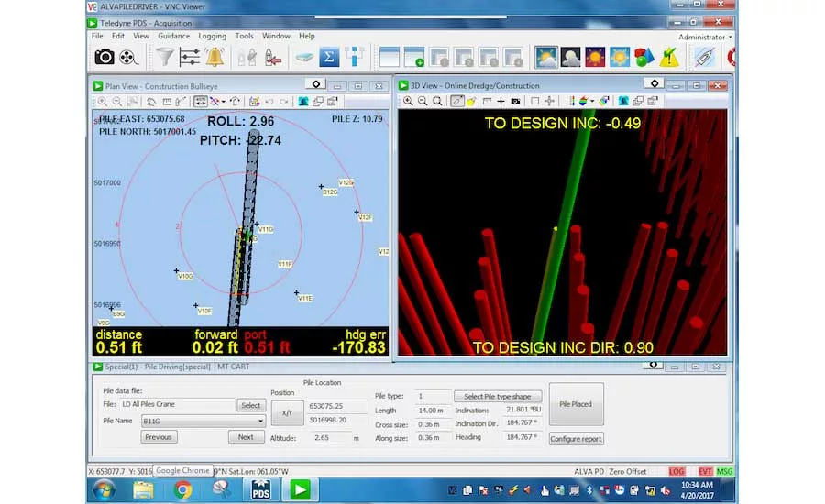Click the colored 3D shapes icon
Viewport: 825px width, 504px height.
pos(644,57)
